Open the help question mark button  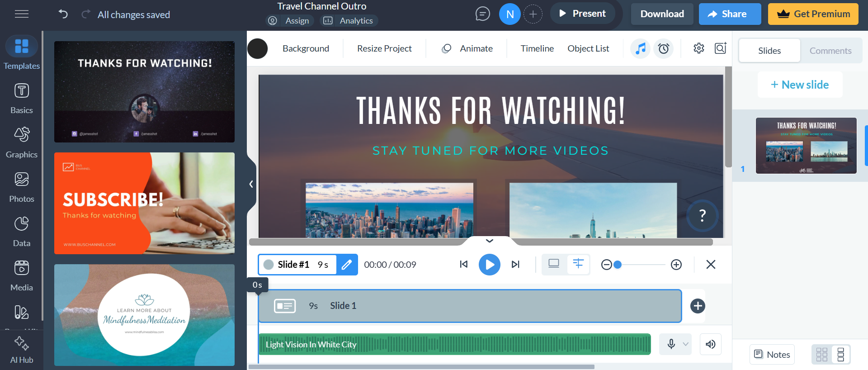702,215
